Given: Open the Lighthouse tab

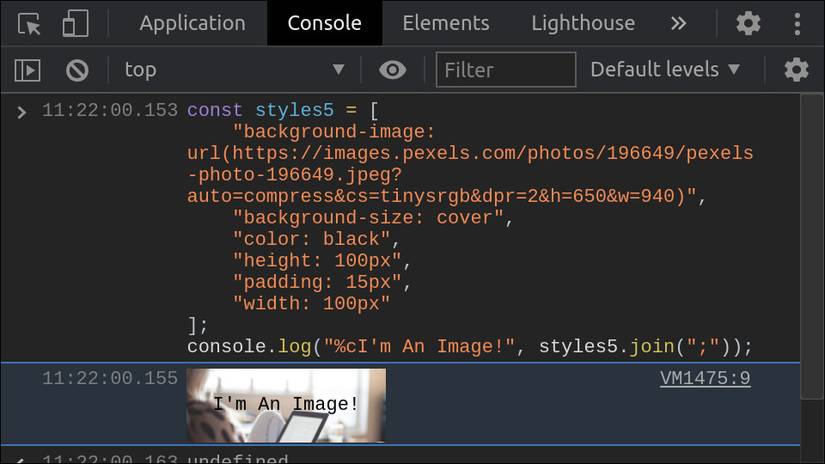Looking at the screenshot, I should [583, 23].
